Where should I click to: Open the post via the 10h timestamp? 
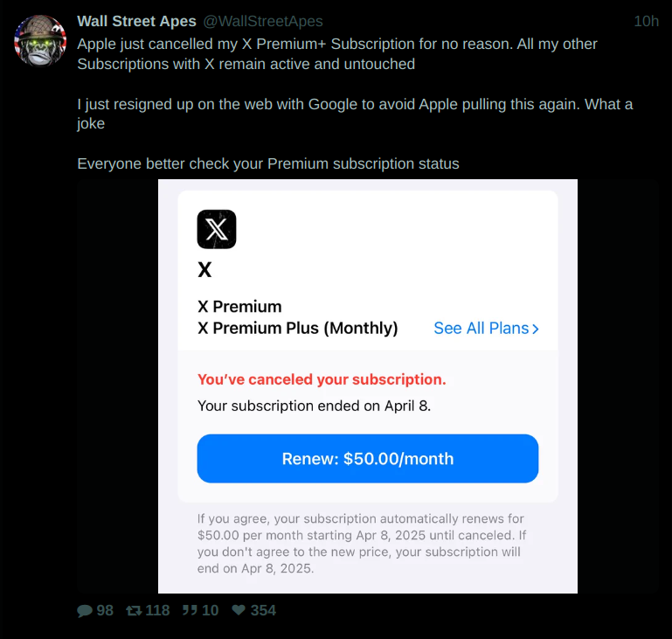(646, 21)
